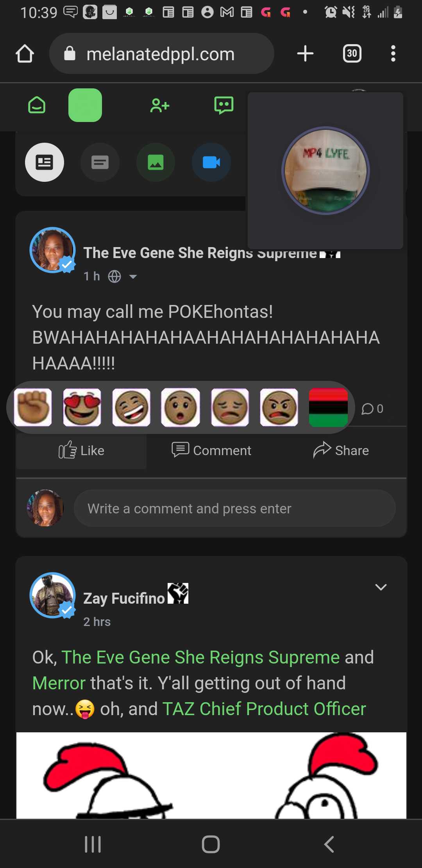The height and width of the screenshot is (868, 422).
Task: Tap the browser home icon
Action: coord(25,54)
